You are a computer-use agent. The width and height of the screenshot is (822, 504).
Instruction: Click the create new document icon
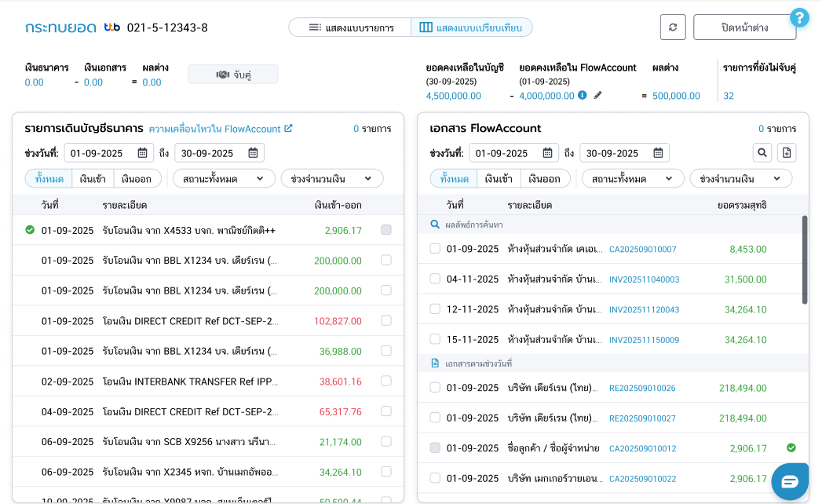point(787,152)
